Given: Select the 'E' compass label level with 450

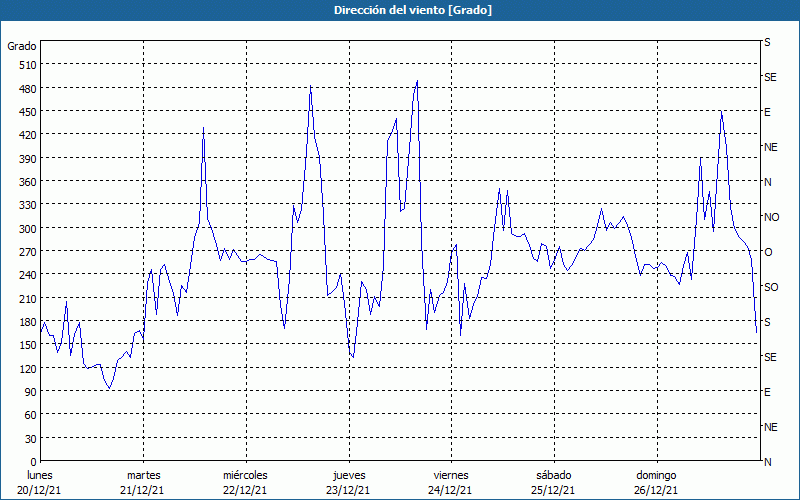Looking at the screenshot, I should pos(767,112).
